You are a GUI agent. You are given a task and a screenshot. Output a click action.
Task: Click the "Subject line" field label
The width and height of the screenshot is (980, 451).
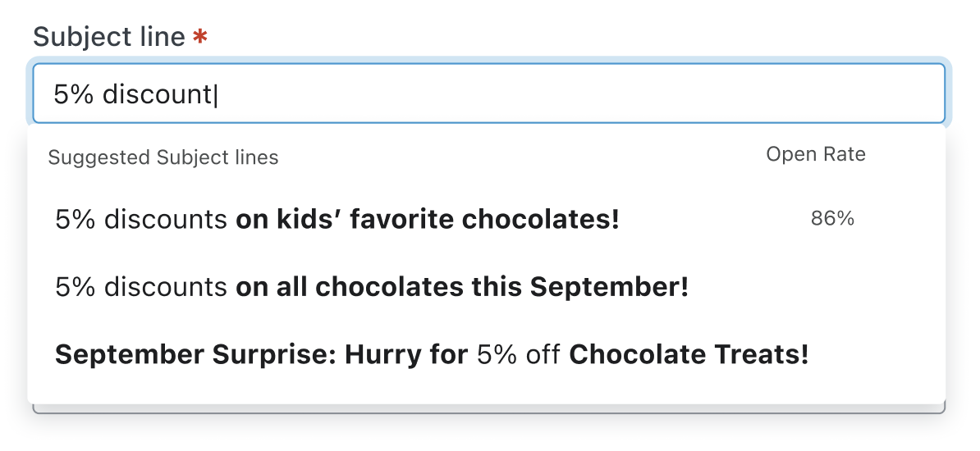pos(108,37)
